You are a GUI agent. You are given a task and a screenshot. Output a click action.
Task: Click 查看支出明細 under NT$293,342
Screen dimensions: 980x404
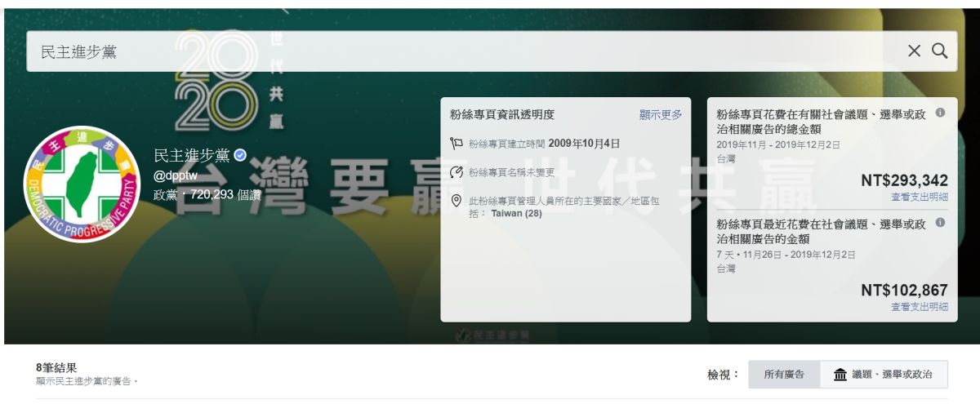[x=920, y=197]
